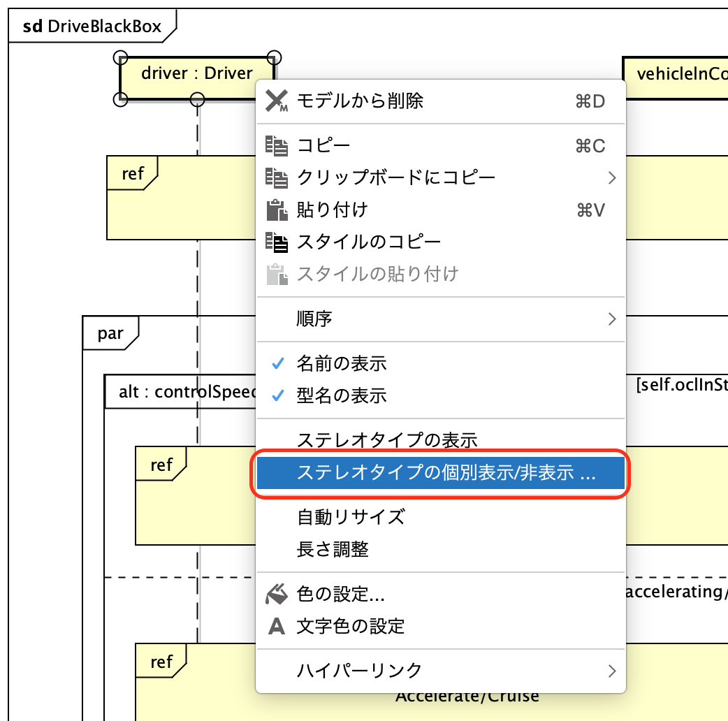This screenshot has width=728, height=721.
Task: Click the top-right resize handle of driver lifeline
Action: [x=275, y=57]
